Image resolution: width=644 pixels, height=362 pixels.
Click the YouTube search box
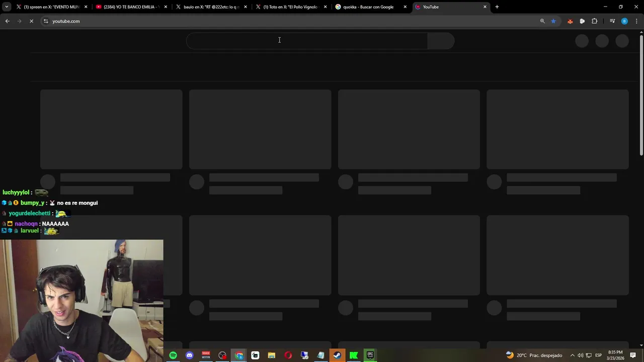307,41
